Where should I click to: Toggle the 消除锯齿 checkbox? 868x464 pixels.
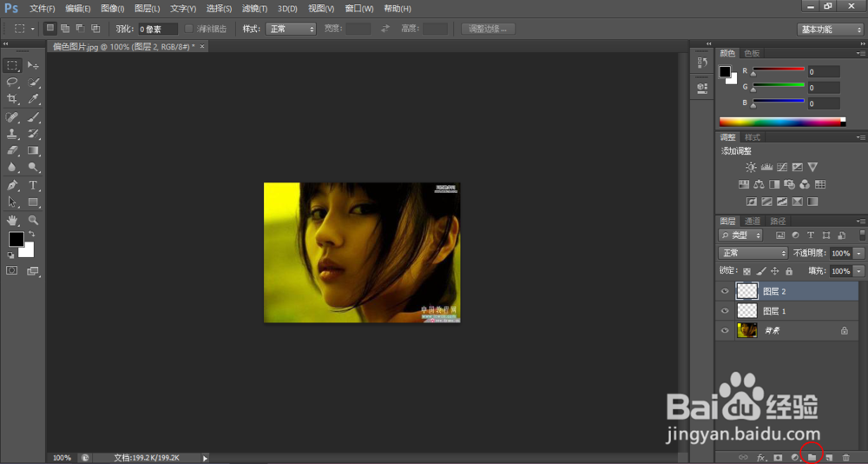point(188,29)
